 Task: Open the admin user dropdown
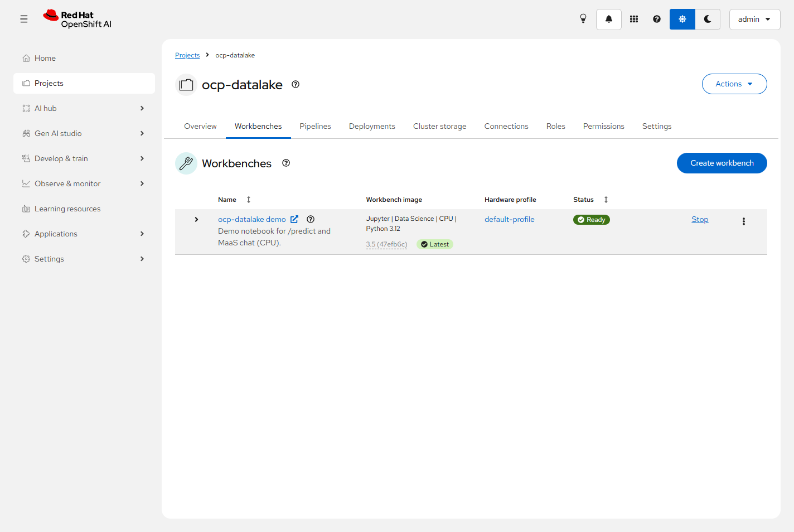click(x=754, y=19)
